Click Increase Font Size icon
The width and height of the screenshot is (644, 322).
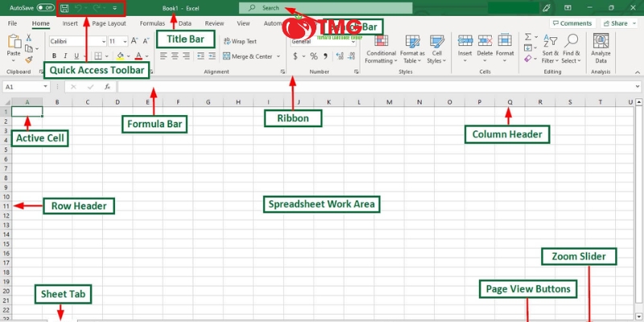tap(134, 41)
